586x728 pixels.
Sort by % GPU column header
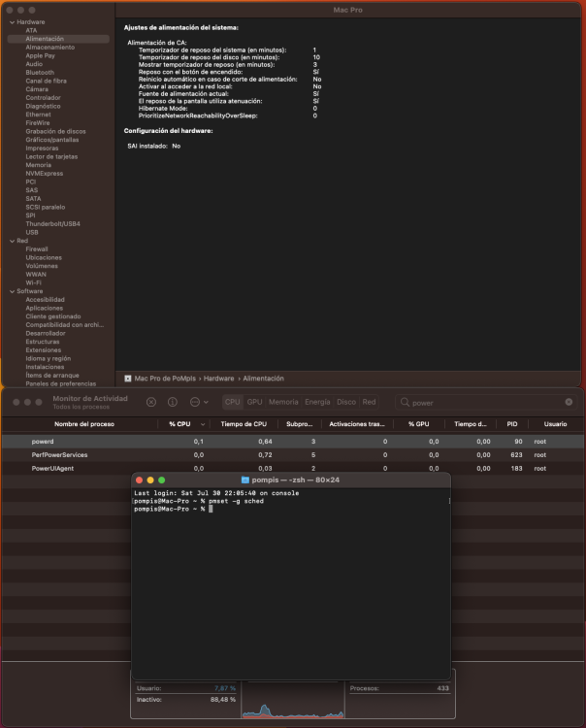[418, 424]
